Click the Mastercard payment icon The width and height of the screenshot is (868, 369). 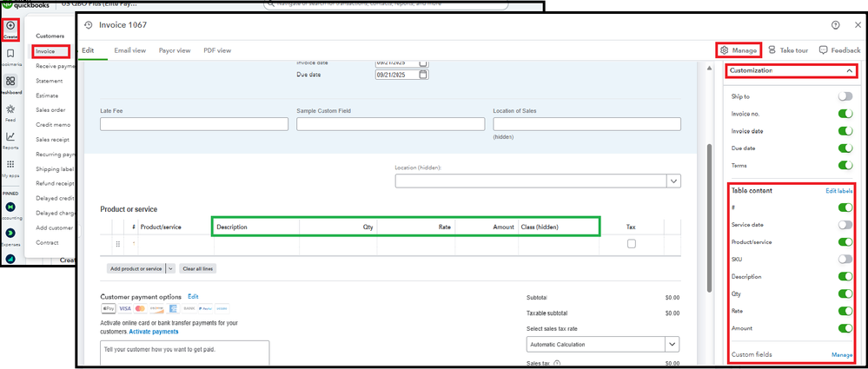(x=140, y=308)
